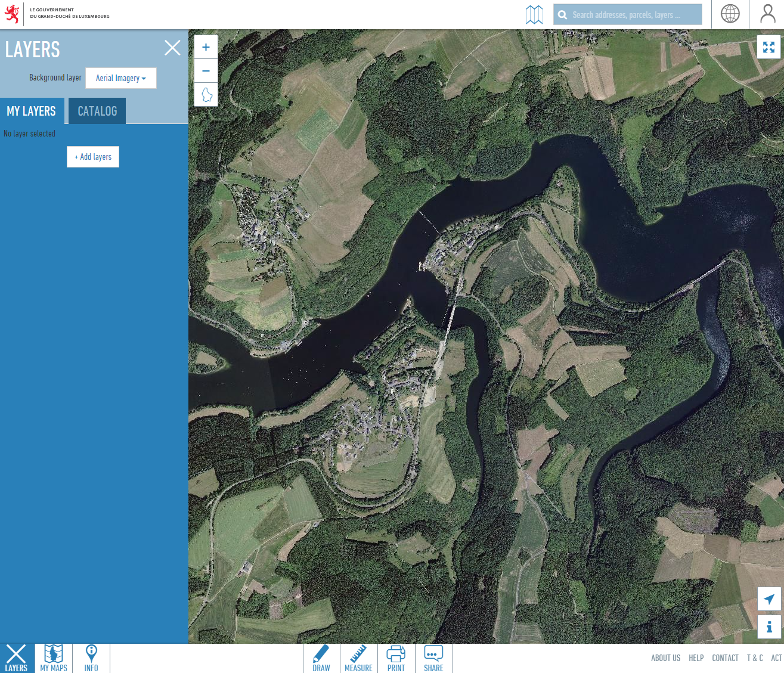Open the themes map icon
The image size is (784, 673).
coord(534,14)
